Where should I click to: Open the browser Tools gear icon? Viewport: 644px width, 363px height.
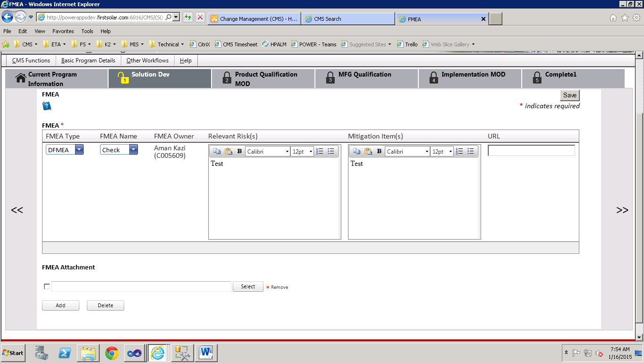click(x=636, y=18)
